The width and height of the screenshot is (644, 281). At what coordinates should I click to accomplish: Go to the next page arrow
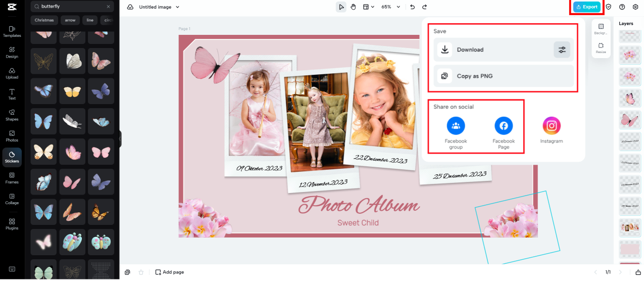tap(620, 272)
